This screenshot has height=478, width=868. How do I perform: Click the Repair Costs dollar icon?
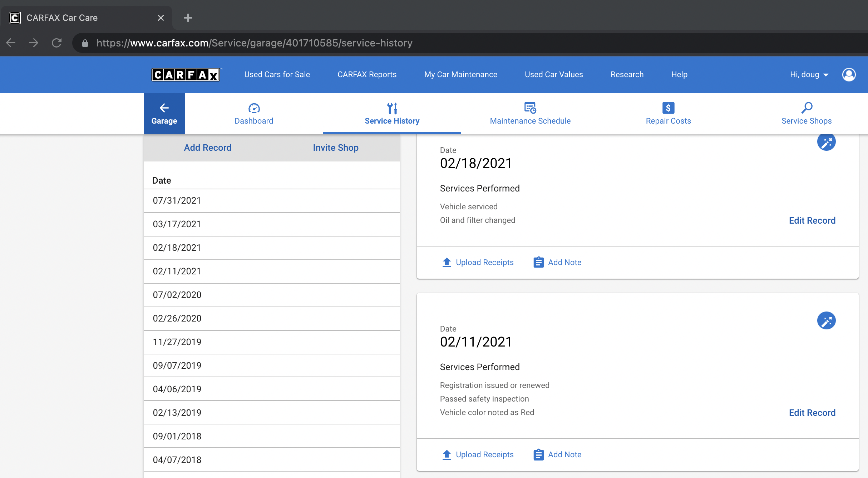point(668,108)
